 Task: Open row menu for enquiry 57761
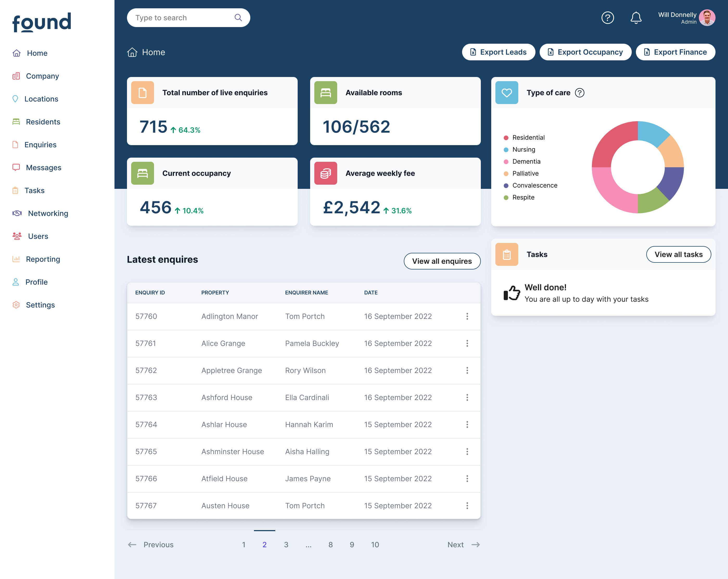tap(467, 343)
